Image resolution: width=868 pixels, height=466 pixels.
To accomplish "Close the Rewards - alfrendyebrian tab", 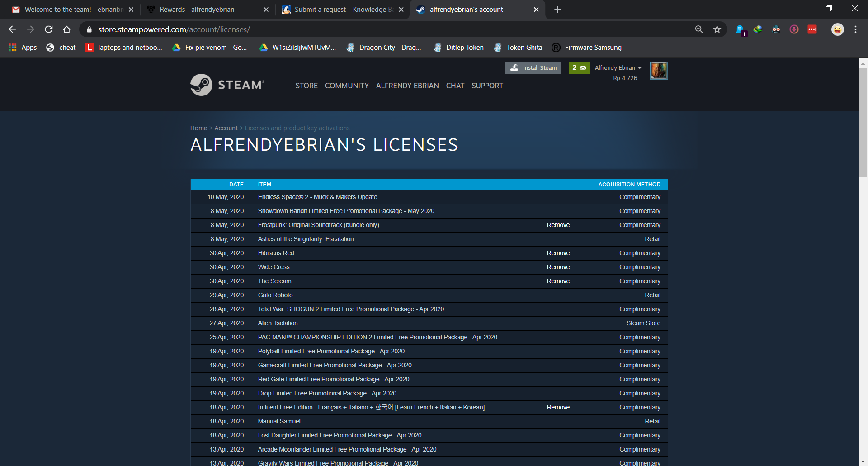I will (266, 10).
